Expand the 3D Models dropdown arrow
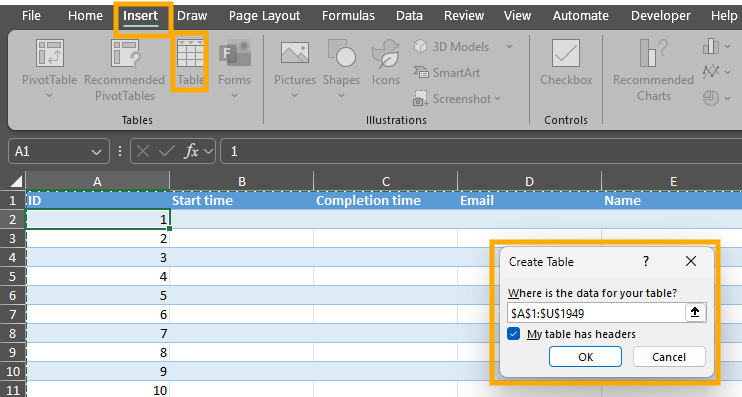This screenshot has width=742, height=397. tap(509, 46)
